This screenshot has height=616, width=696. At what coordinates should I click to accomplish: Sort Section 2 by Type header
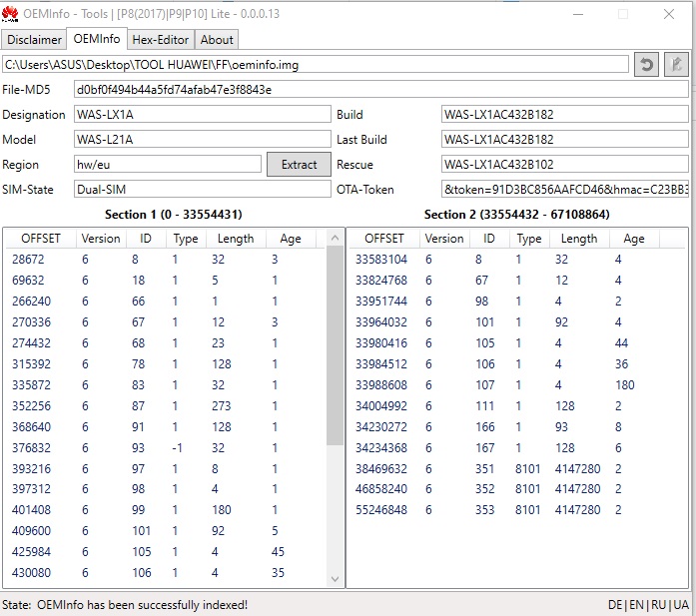[x=529, y=239]
